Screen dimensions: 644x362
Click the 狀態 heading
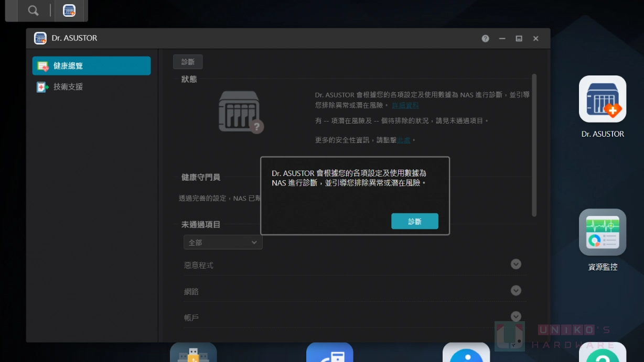coord(189,79)
